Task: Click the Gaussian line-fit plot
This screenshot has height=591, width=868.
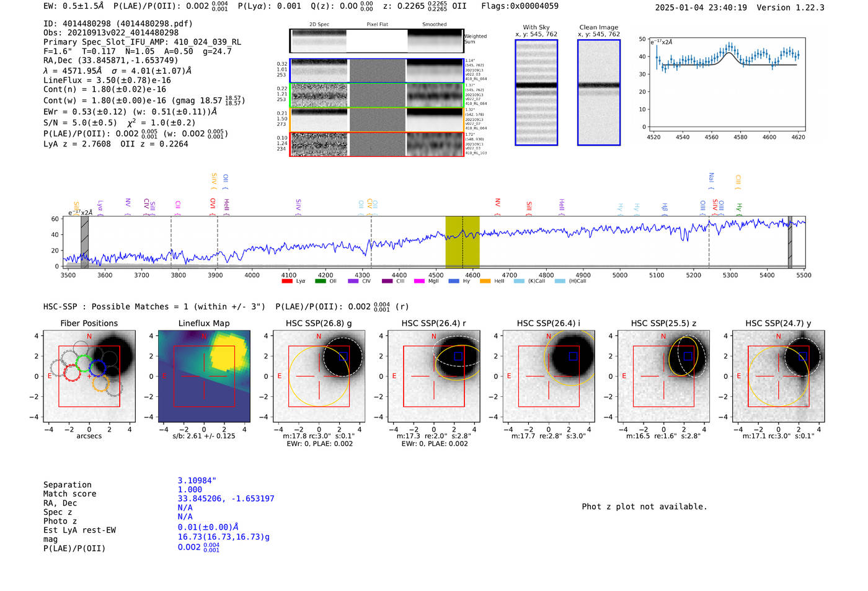Action: click(727, 84)
